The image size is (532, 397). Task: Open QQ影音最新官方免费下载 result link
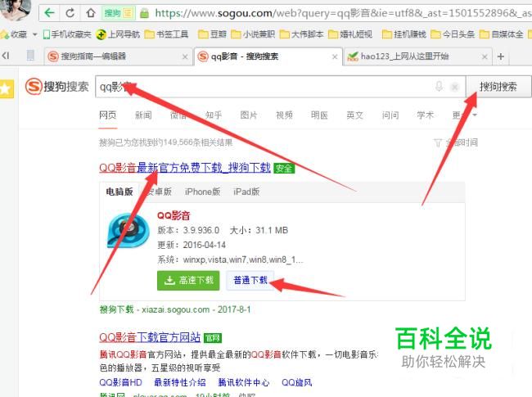185,168
